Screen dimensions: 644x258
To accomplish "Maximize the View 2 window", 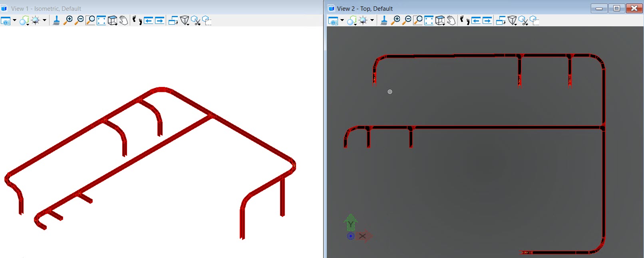I will point(616,8).
